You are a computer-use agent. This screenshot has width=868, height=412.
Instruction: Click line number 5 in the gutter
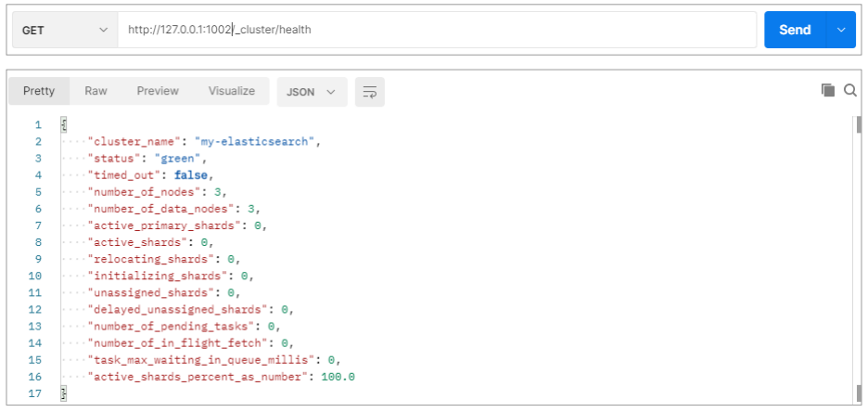tap(38, 192)
